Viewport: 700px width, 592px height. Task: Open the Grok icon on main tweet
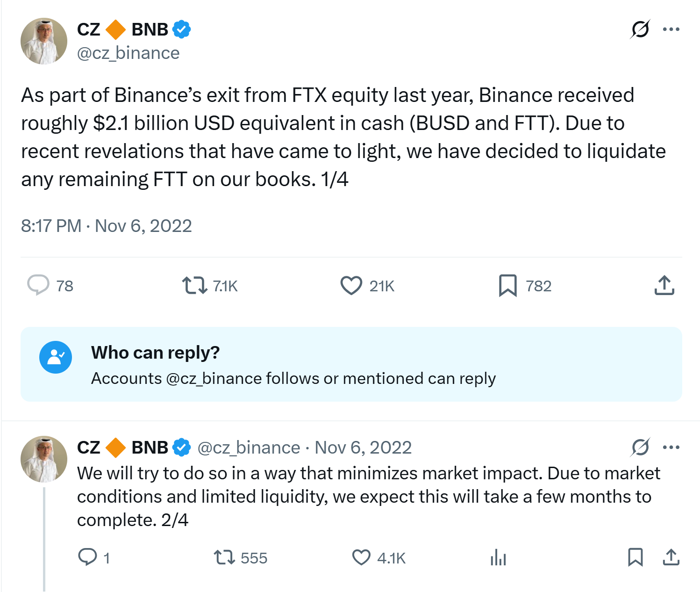(x=640, y=29)
